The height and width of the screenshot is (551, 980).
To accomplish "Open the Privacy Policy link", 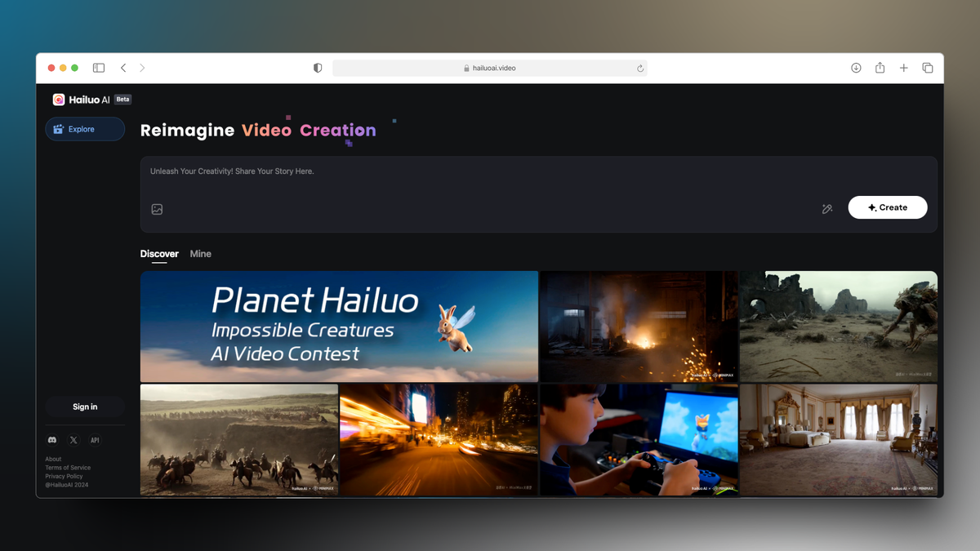I will (x=64, y=476).
